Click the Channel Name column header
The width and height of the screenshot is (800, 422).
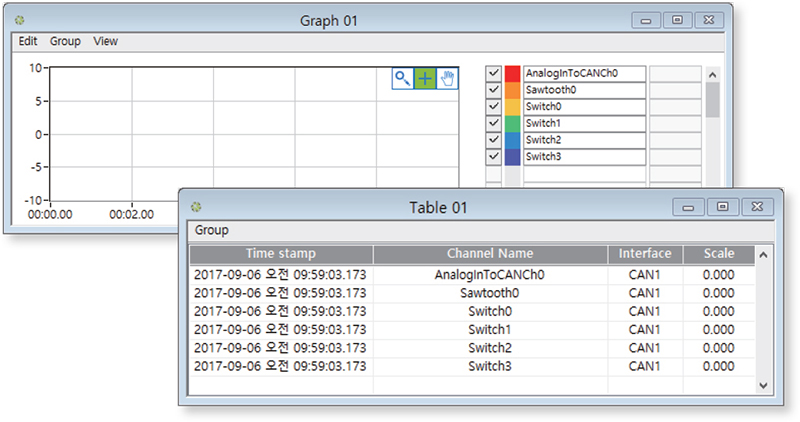[490, 254]
